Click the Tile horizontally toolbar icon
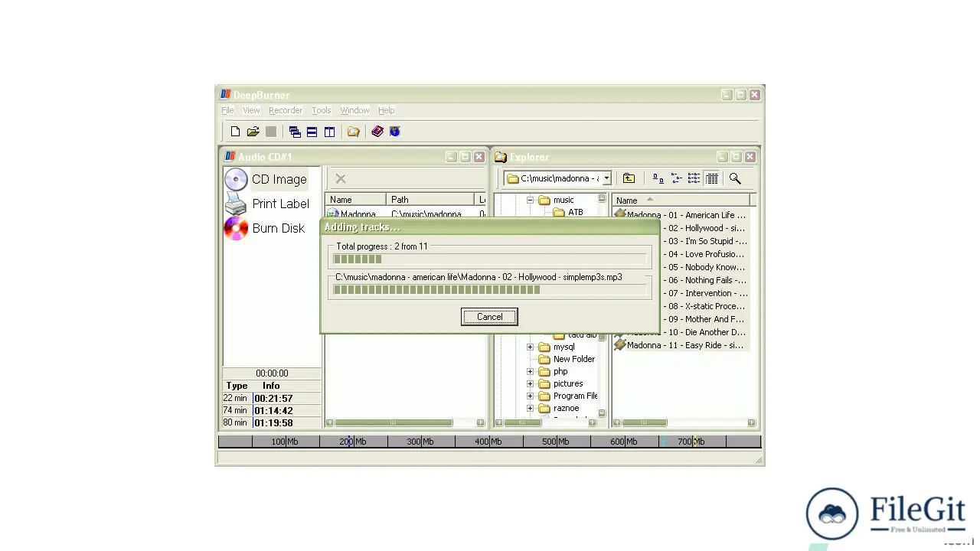 pos(312,132)
